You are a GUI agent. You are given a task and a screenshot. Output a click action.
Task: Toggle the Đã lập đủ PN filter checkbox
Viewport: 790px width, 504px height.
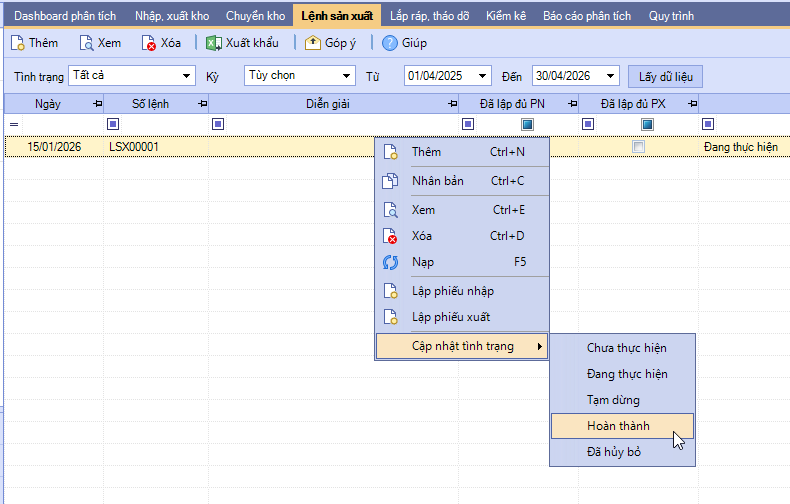tap(527, 124)
